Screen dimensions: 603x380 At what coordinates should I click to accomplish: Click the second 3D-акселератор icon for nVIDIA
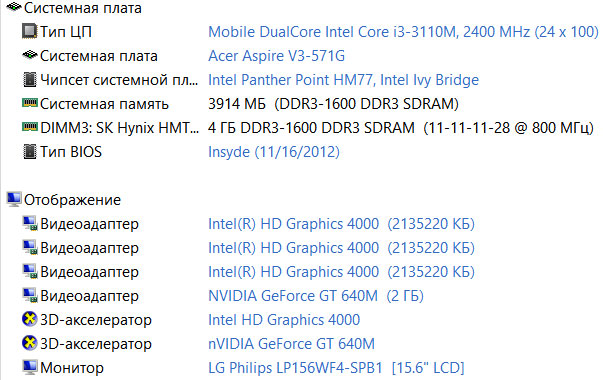(29, 343)
